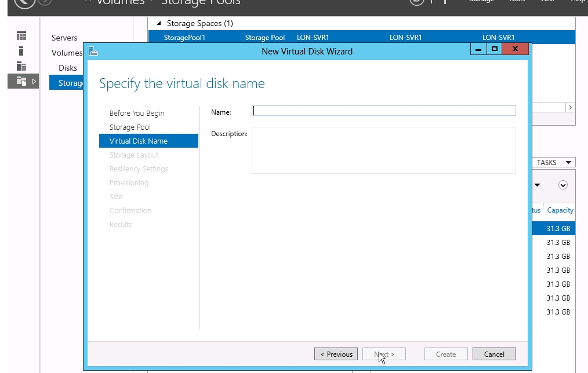Click the black dropdown arrow beside circled chevron

coord(537,185)
